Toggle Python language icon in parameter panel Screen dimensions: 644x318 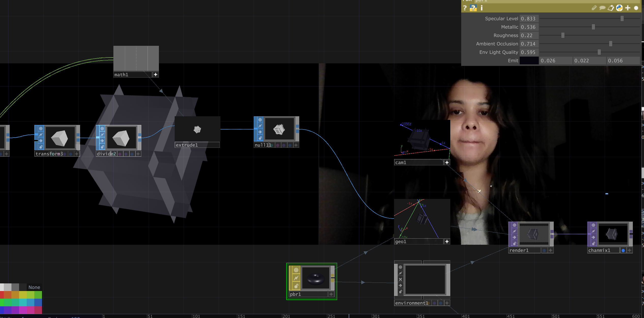[619, 8]
